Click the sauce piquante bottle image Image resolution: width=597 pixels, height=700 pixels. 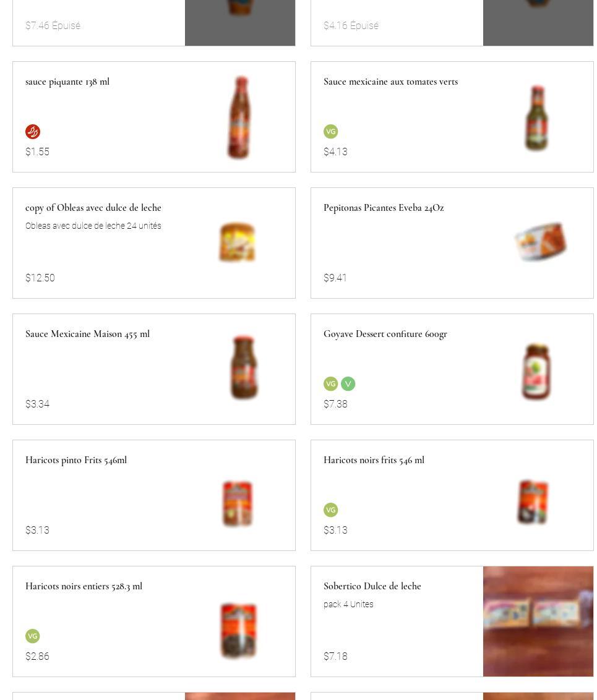tap(240, 117)
